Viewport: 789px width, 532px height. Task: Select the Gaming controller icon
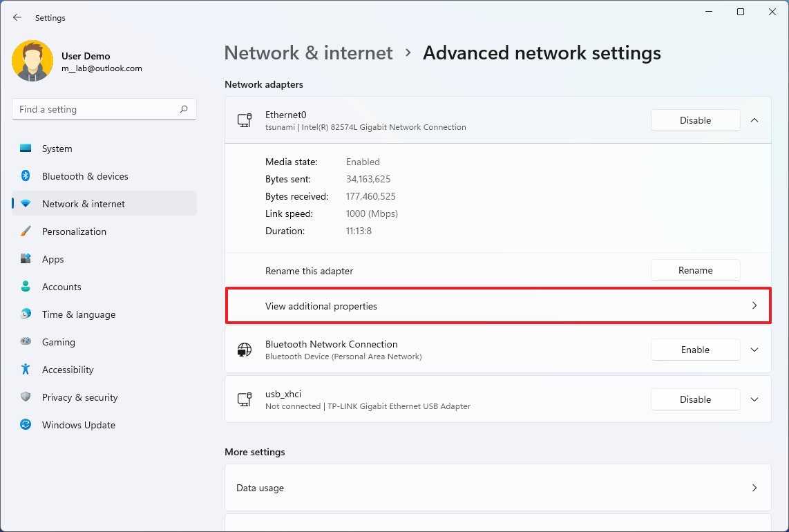(26, 342)
